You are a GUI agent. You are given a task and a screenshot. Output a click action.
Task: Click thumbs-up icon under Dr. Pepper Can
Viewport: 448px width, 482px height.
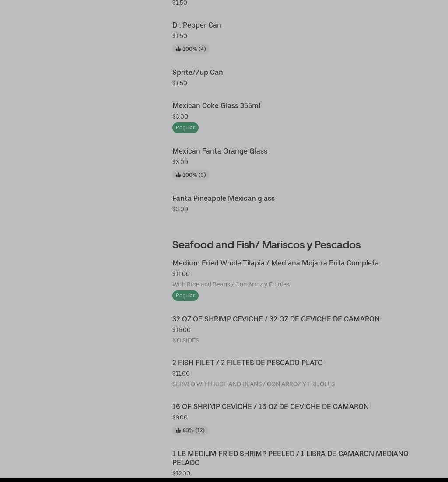coord(178,49)
